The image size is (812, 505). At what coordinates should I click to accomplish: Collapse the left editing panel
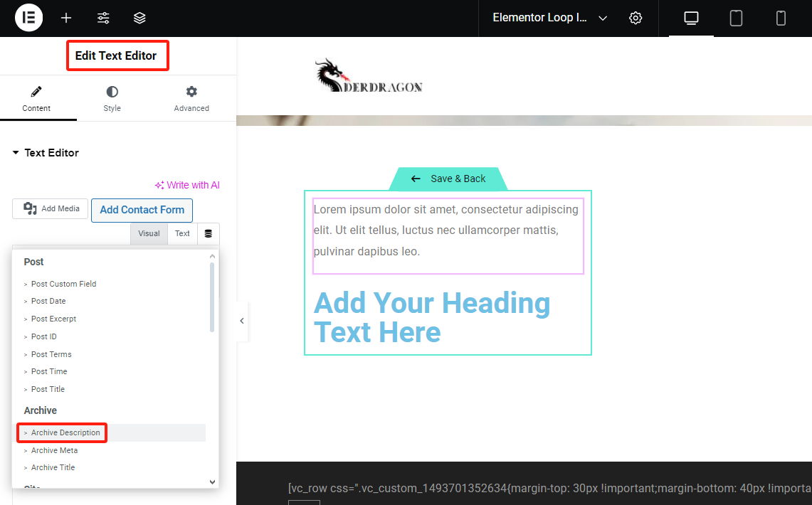[242, 321]
